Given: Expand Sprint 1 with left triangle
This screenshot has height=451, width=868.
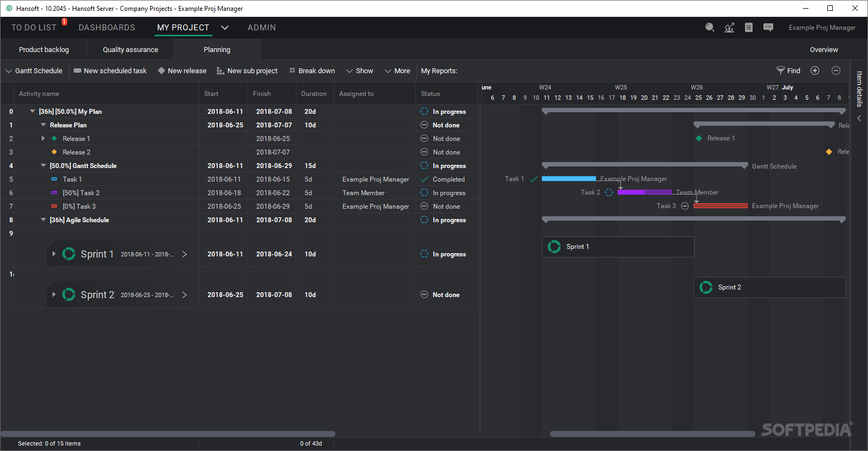Looking at the screenshot, I should coord(54,254).
